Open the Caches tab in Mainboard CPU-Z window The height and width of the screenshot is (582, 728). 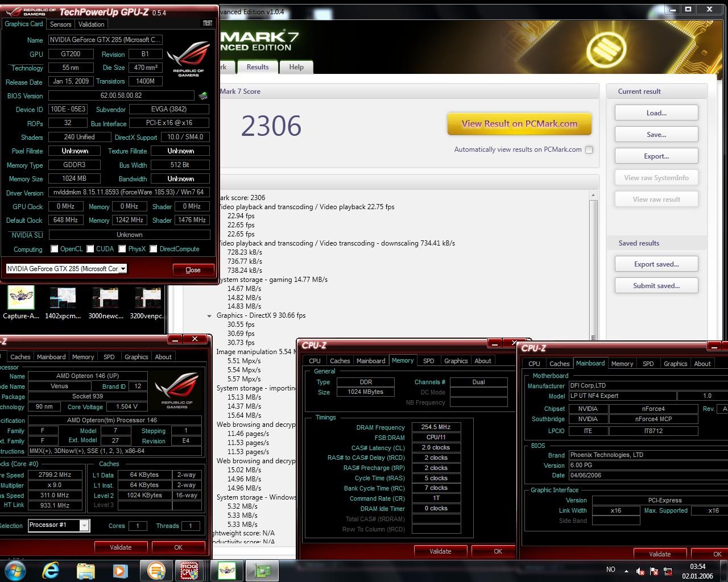tap(560, 364)
